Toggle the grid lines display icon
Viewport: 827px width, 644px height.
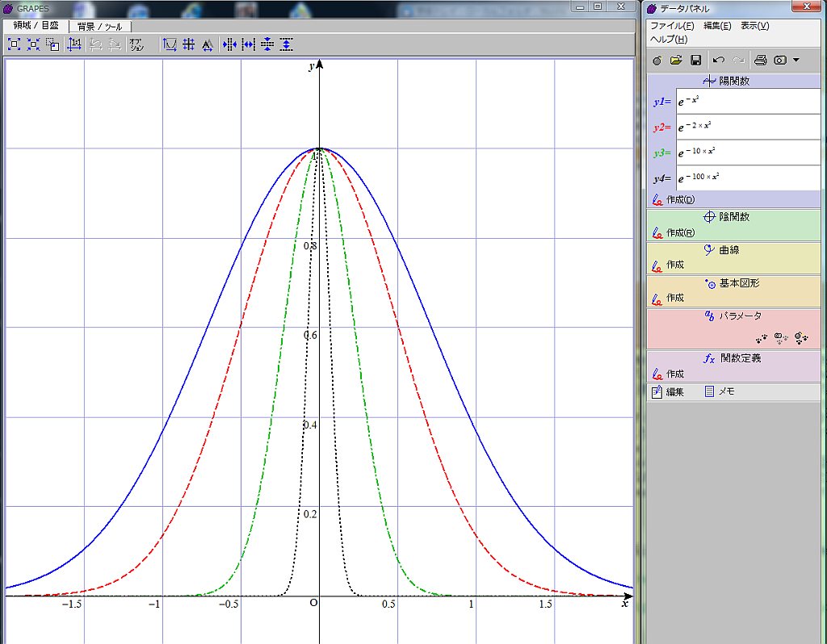189,44
